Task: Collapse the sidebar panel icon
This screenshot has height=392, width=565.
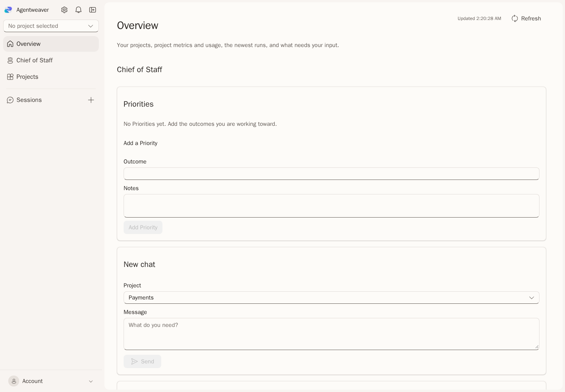Action: point(93,10)
